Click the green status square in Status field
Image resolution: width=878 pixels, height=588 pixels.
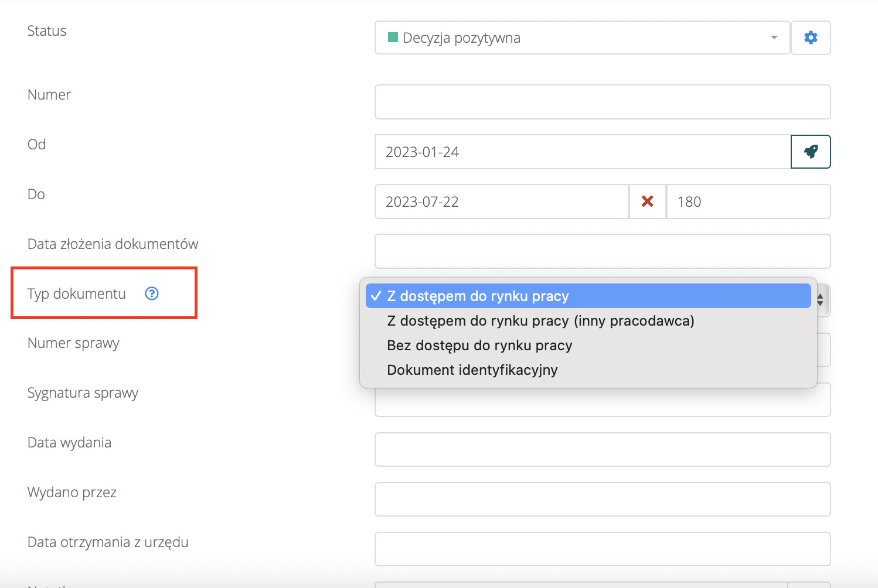coord(393,37)
